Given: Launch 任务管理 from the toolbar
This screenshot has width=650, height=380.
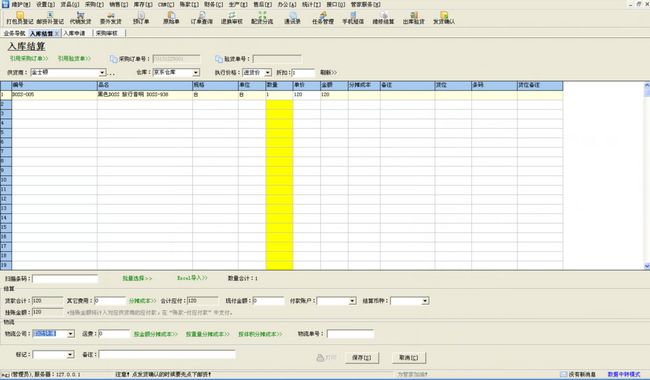Looking at the screenshot, I should pyautogui.click(x=323, y=18).
